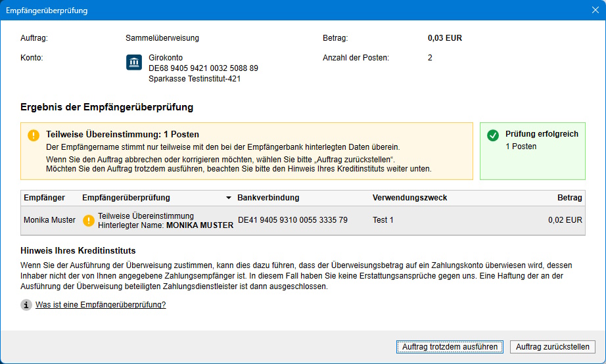This screenshot has height=364, width=606.
Task: Click the Ergebnis der Empfängerüberprüfung heading
Action: tap(106, 107)
